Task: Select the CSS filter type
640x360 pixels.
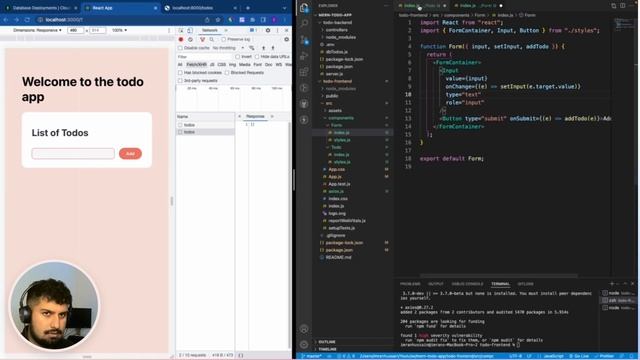Action: [x=222, y=64]
